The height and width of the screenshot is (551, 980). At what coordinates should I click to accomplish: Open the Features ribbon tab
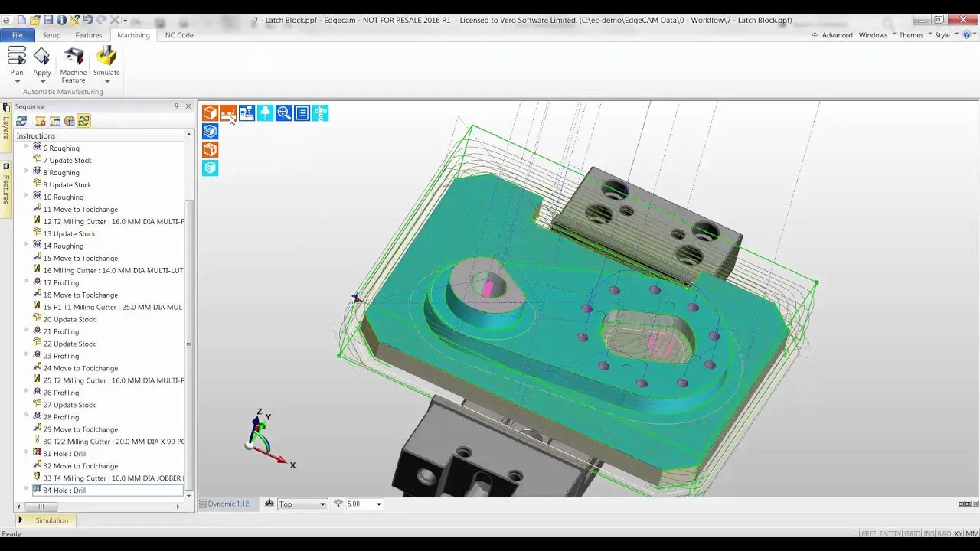tap(88, 35)
